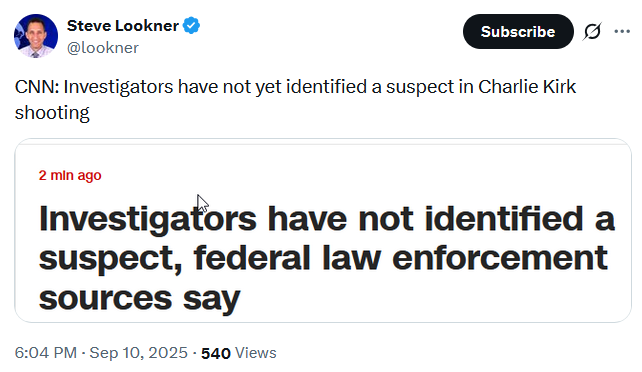Click 'suspect,' in the bold headline
The image size is (642, 372).
coord(111,260)
